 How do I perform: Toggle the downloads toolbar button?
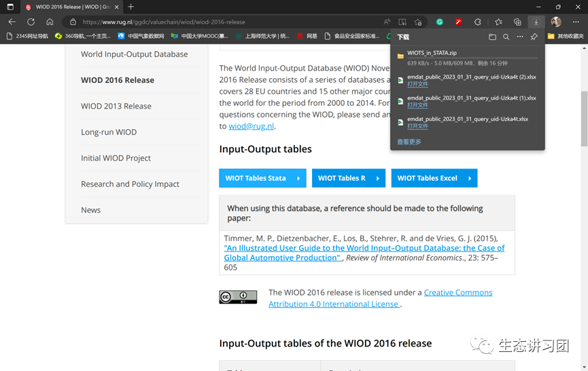536,22
